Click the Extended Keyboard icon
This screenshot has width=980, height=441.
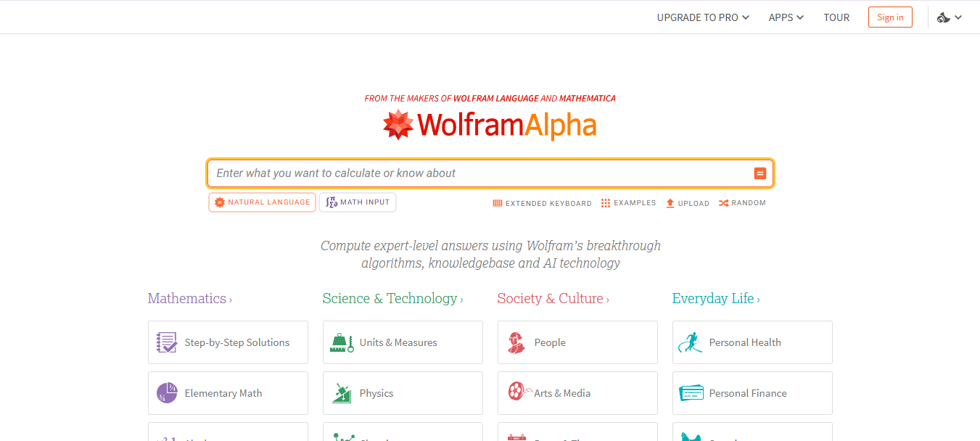(498, 203)
